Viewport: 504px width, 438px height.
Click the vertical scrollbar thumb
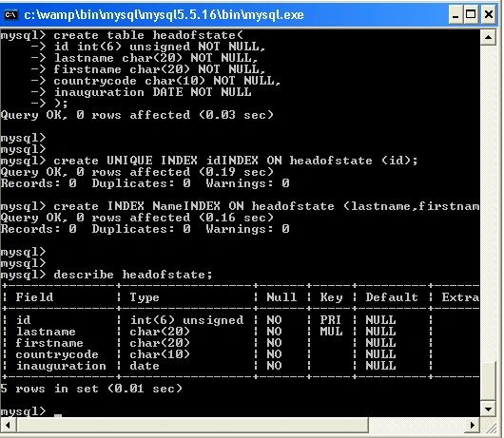point(488,381)
